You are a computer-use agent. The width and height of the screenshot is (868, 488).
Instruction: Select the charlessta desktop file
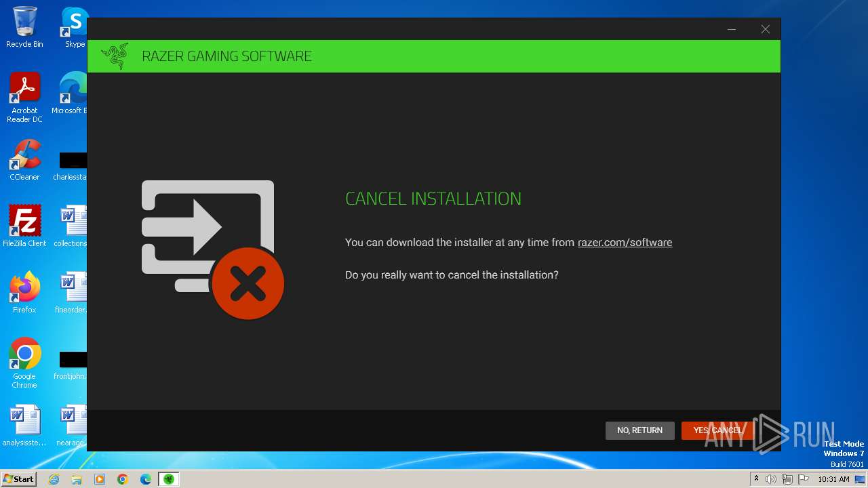[71, 166]
